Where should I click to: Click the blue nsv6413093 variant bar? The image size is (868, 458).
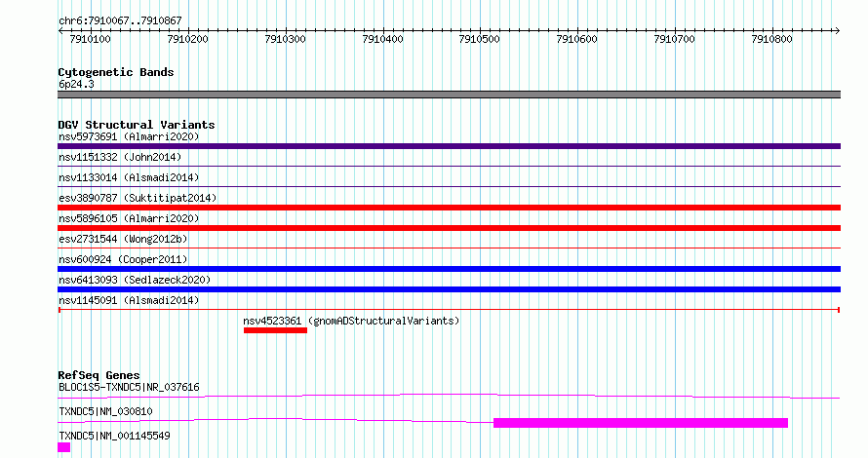pos(449,289)
